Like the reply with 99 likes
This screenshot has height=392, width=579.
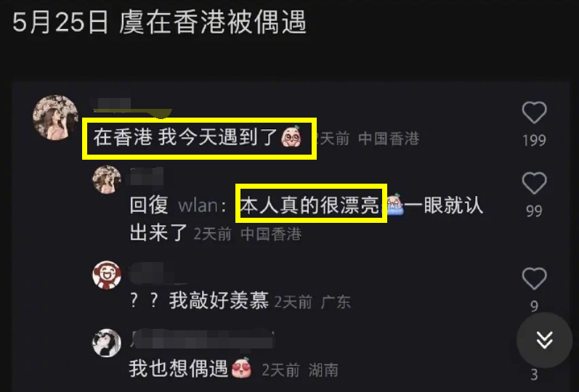point(534,183)
